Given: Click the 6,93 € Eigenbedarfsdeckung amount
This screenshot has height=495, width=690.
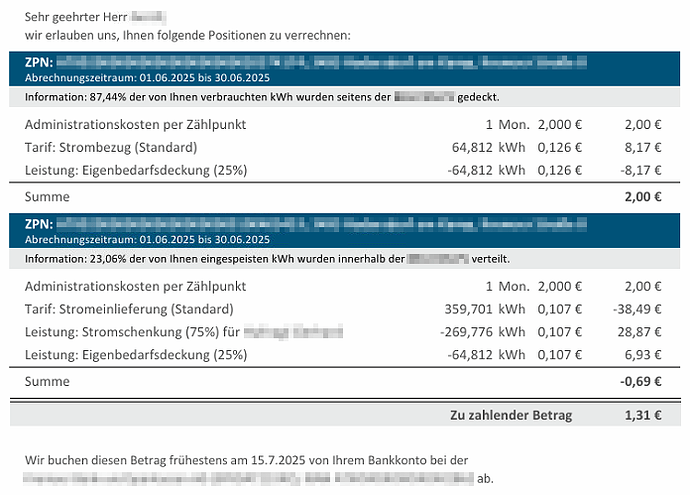Looking at the screenshot, I should (x=642, y=355).
